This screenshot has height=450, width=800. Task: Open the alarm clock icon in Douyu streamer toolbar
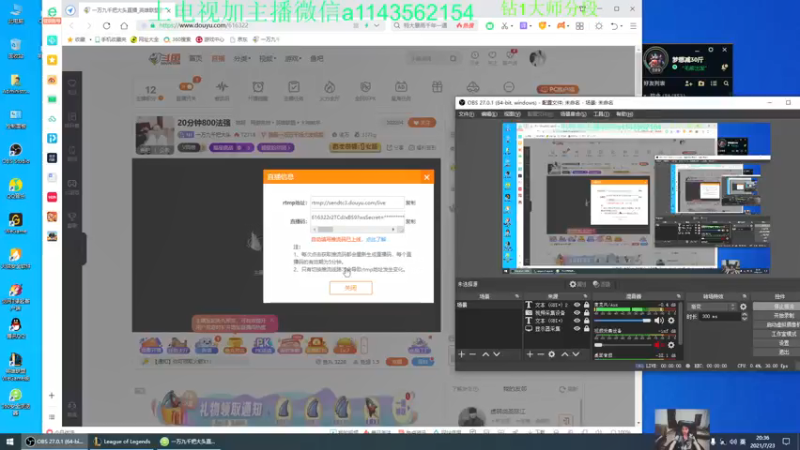coord(258,87)
